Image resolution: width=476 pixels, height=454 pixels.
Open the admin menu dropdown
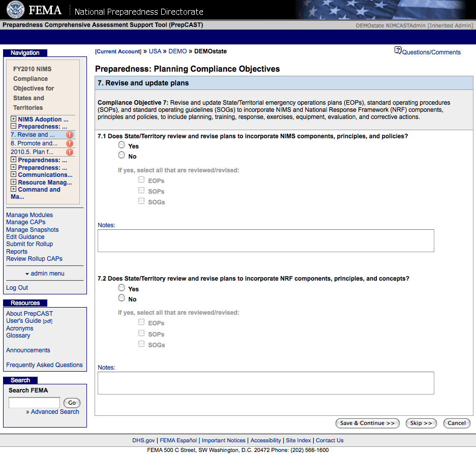45,274
